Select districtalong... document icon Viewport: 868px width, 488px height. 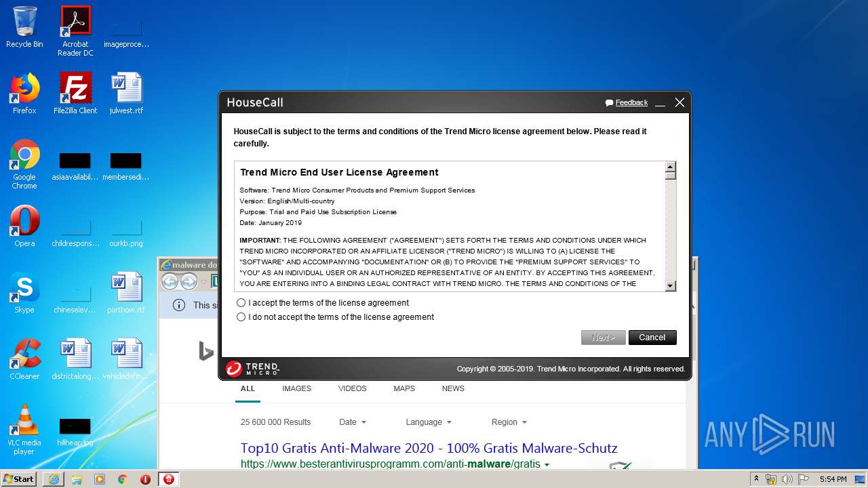(x=75, y=359)
